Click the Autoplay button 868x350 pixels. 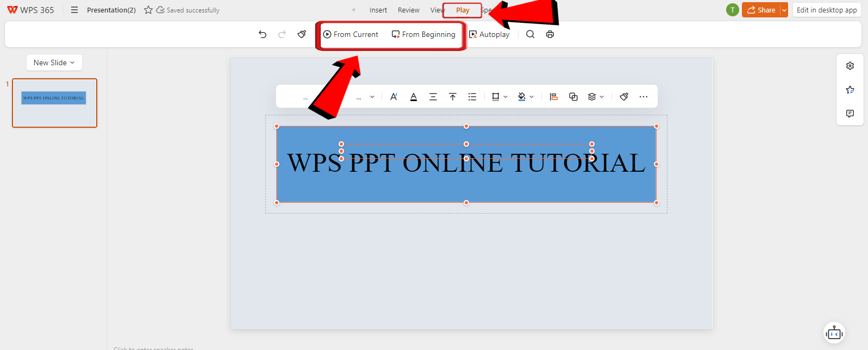[x=489, y=34]
